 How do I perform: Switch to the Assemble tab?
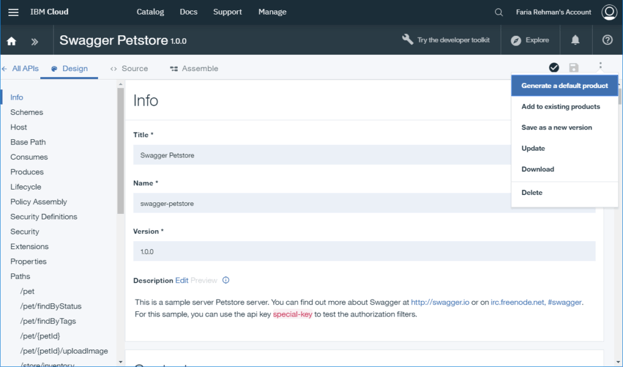coord(194,68)
